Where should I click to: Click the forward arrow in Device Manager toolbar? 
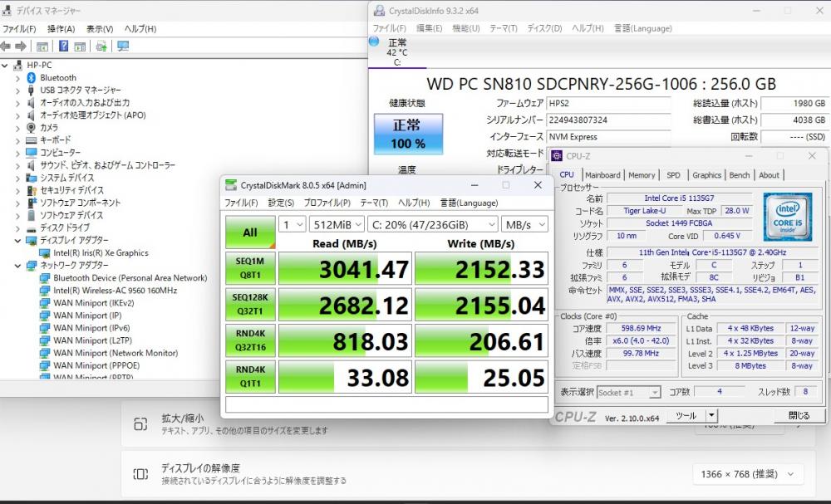(x=21, y=46)
